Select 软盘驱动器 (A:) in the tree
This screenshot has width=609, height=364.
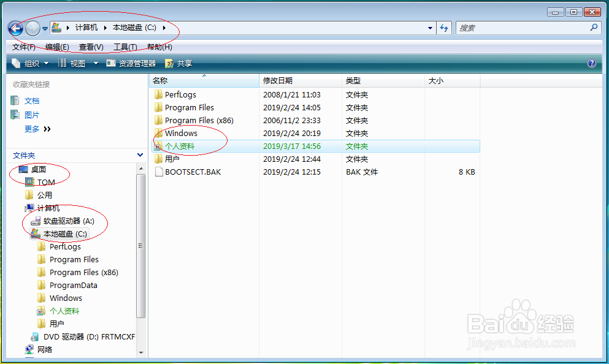[x=69, y=221]
